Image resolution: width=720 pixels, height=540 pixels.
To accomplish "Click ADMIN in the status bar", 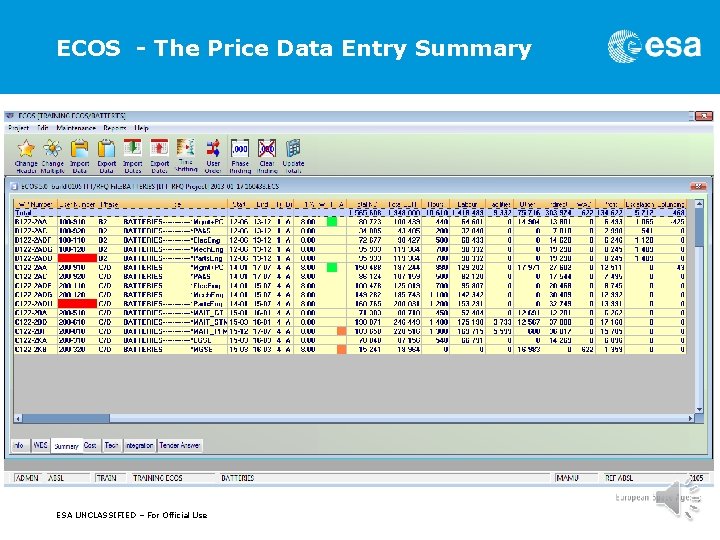I will point(27,478).
